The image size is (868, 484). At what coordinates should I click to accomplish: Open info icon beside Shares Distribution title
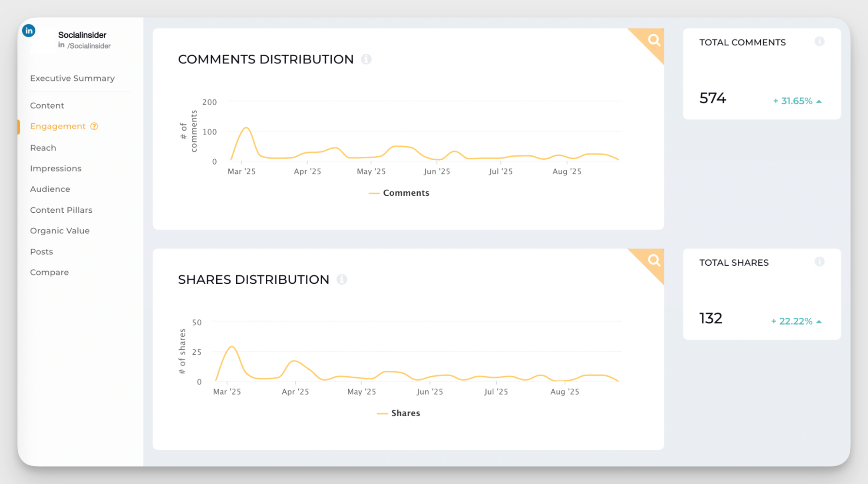click(342, 279)
